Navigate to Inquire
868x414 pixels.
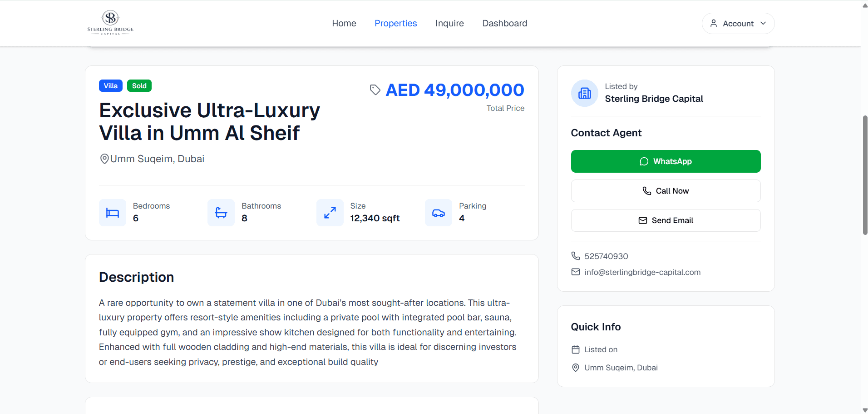[x=449, y=24]
